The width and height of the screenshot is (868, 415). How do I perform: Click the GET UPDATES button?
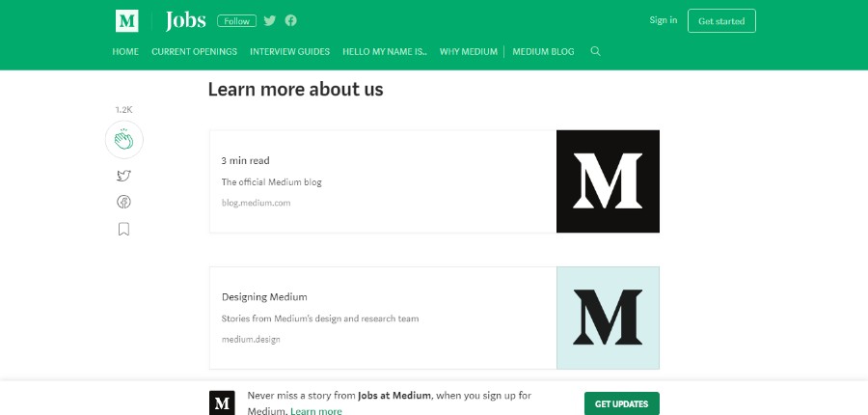coord(622,404)
